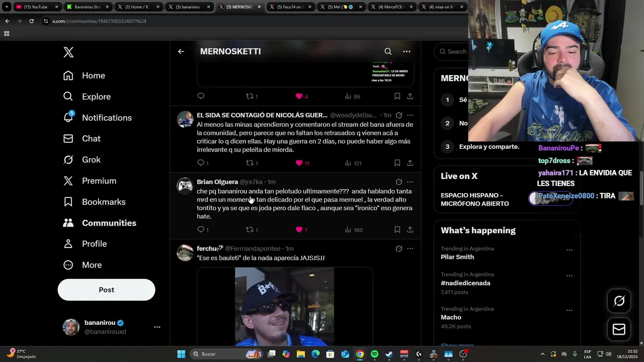View analytics showing 121 views
The image size is (644, 362).
click(353, 163)
